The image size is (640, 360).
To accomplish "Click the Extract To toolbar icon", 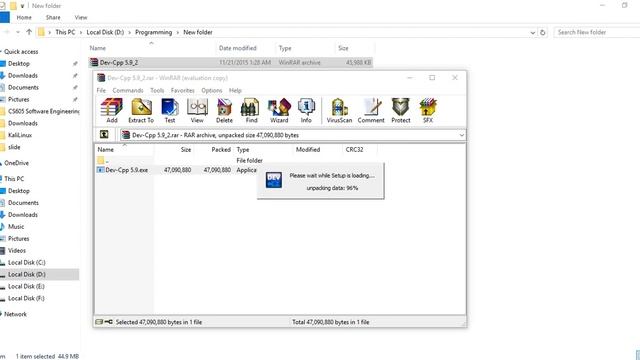I will click(141, 111).
